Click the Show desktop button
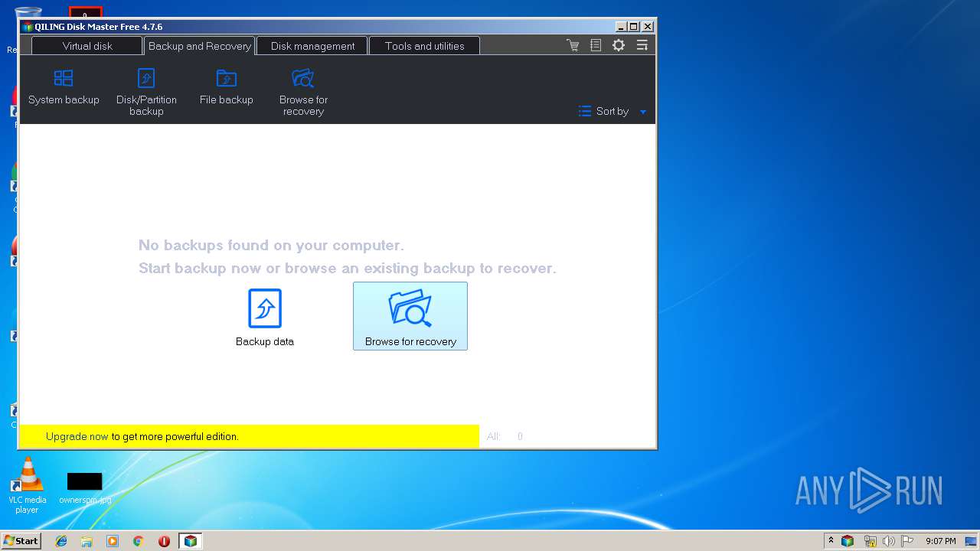This screenshot has height=551, width=980. pyautogui.click(x=972, y=541)
